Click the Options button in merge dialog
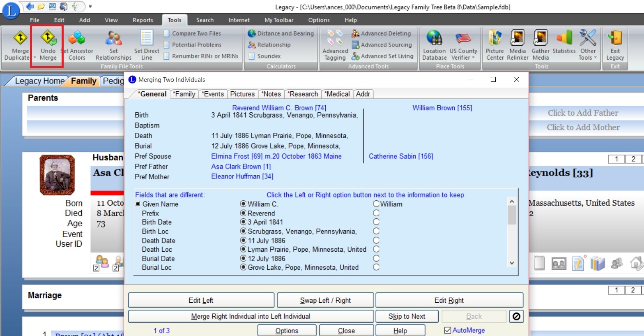The height and width of the screenshot is (336, 644). (287, 331)
